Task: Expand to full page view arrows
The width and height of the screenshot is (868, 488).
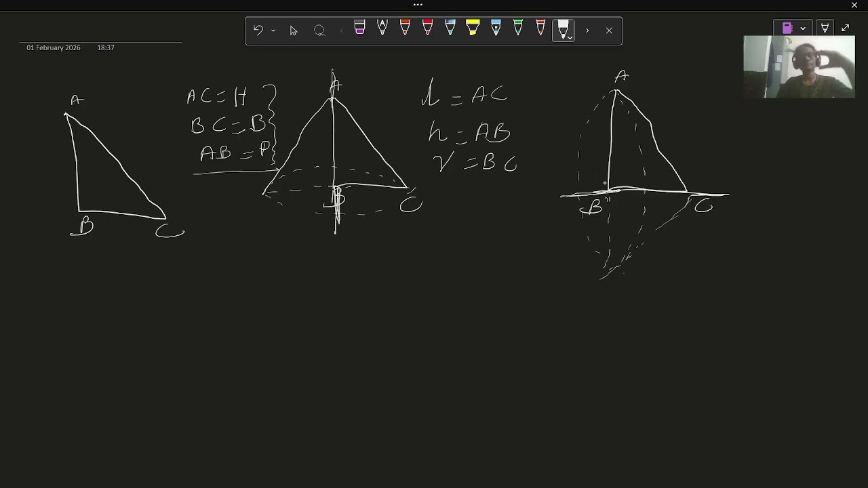Action: (x=846, y=28)
